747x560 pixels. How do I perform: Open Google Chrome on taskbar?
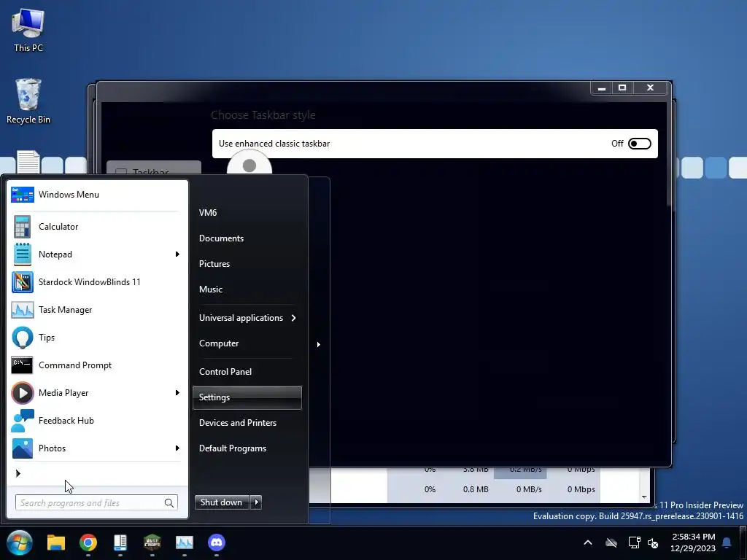coord(88,542)
